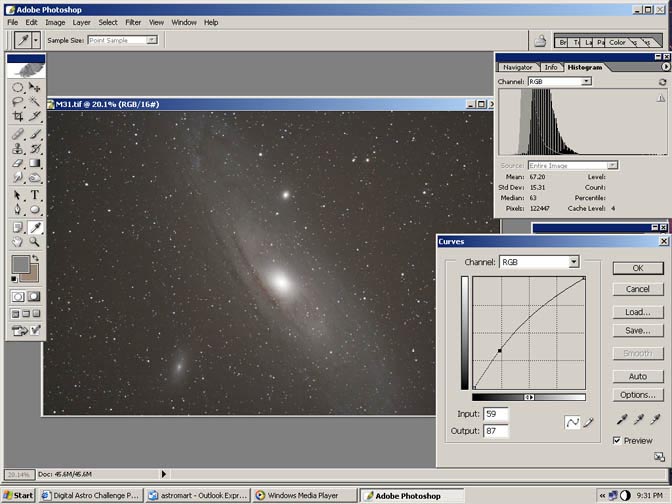Swap foreground and background colors
Viewport: 672px width, 504px height.
(36, 257)
